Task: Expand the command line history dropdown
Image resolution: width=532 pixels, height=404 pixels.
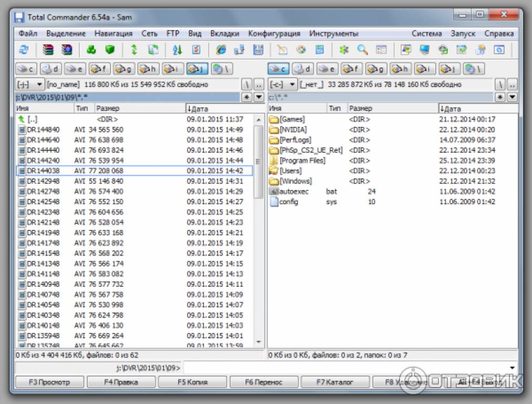Action: (512, 368)
